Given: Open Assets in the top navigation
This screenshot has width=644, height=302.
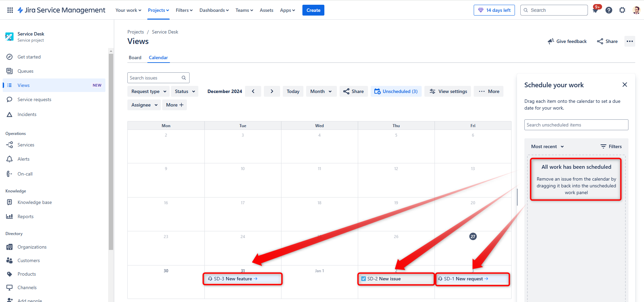Looking at the screenshot, I should pyautogui.click(x=267, y=10).
